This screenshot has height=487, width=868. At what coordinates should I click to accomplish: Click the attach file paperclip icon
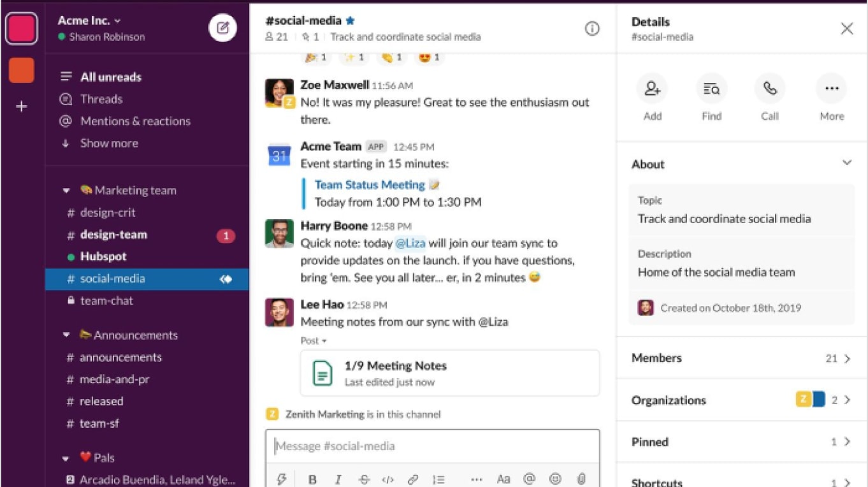[x=581, y=479]
